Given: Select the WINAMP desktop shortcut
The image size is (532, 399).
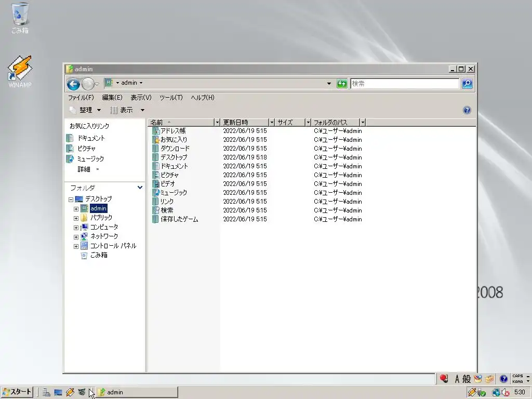Looking at the screenshot, I should point(20,71).
